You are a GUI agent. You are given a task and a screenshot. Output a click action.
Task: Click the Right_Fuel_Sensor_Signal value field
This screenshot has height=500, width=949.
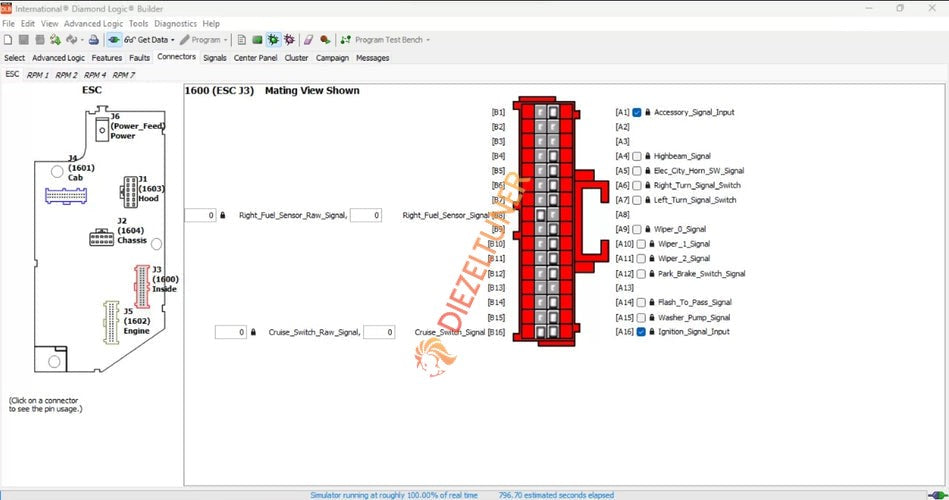click(366, 215)
